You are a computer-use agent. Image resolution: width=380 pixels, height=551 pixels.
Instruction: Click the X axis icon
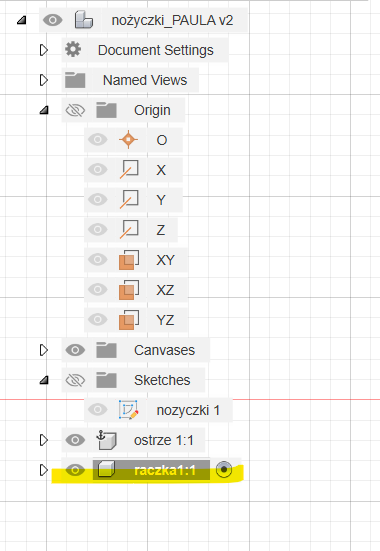point(129,170)
